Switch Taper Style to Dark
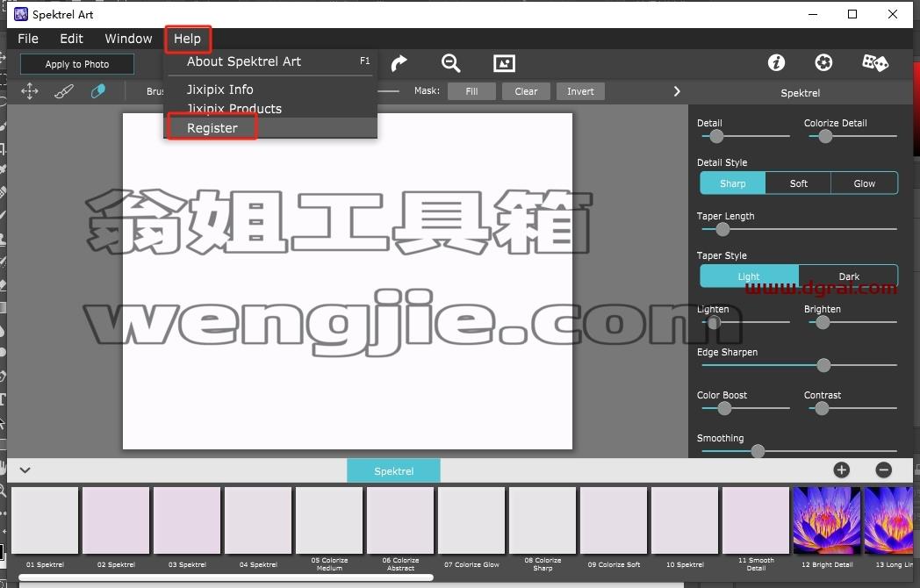The image size is (920, 588). click(848, 276)
